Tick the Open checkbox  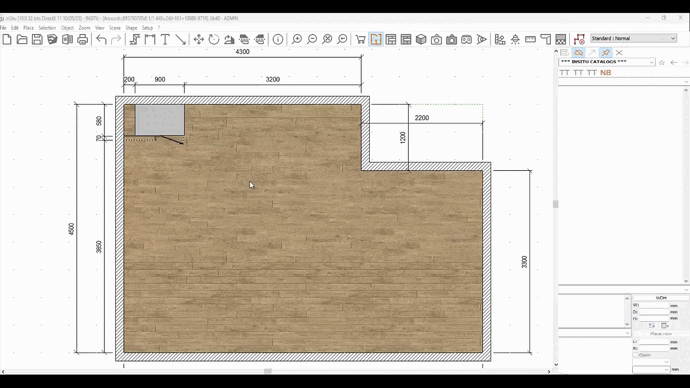point(635,355)
